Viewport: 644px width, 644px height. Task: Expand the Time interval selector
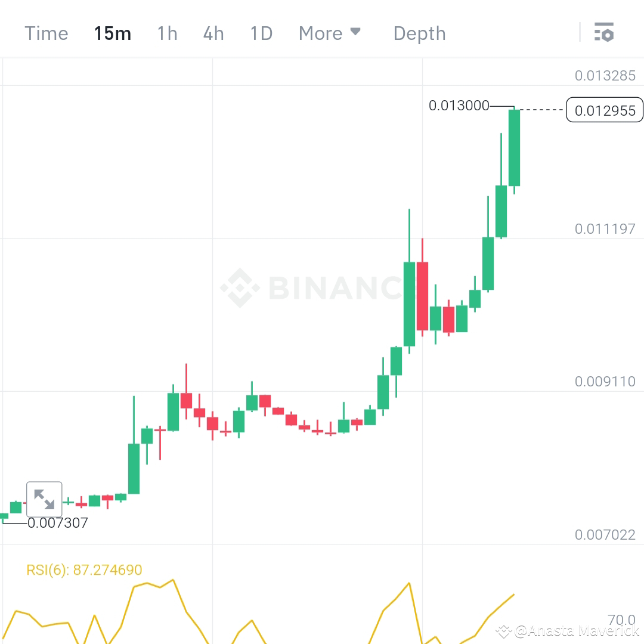click(x=46, y=33)
